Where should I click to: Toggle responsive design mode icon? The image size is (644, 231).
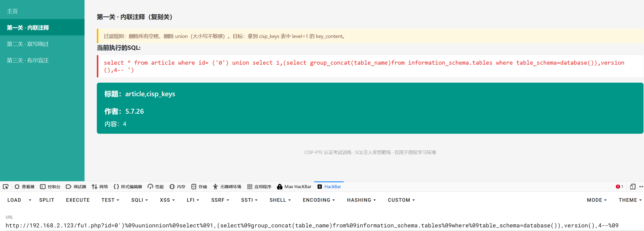633,187
